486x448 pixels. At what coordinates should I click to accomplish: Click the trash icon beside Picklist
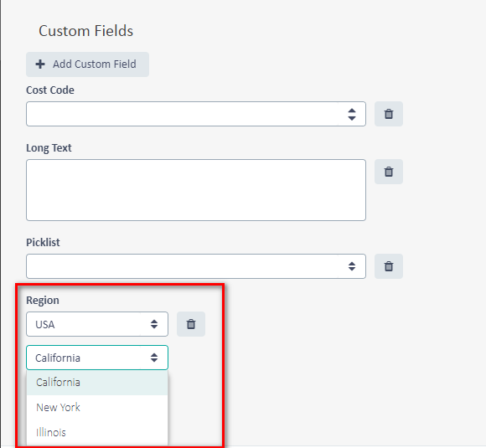click(x=388, y=266)
